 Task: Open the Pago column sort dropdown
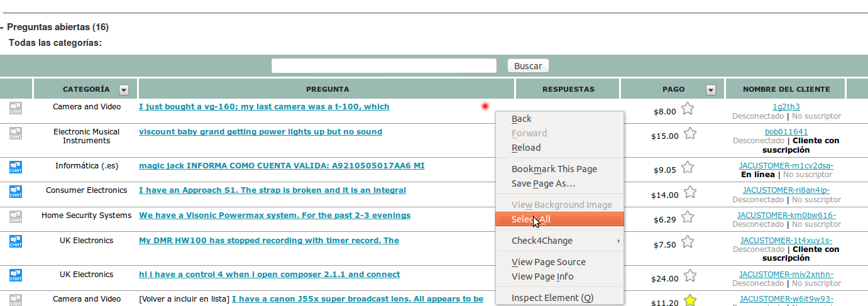click(x=711, y=90)
